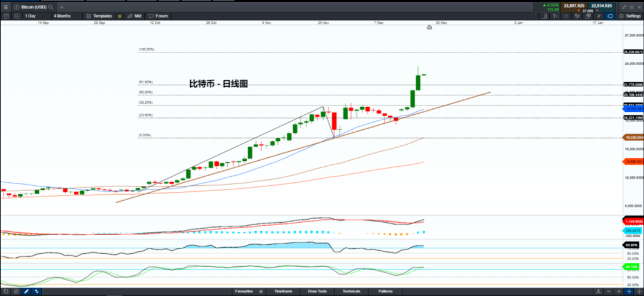The height and width of the screenshot is (296, 644).
Task: Click the yellow indicator icon beside Templates
Action: click(x=119, y=16)
